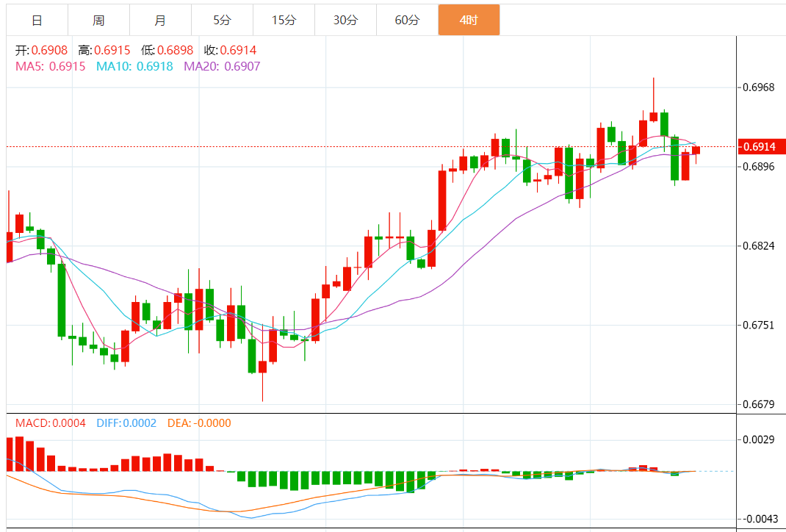Select the 周 weekly tab
786x532 pixels.
tap(98, 20)
